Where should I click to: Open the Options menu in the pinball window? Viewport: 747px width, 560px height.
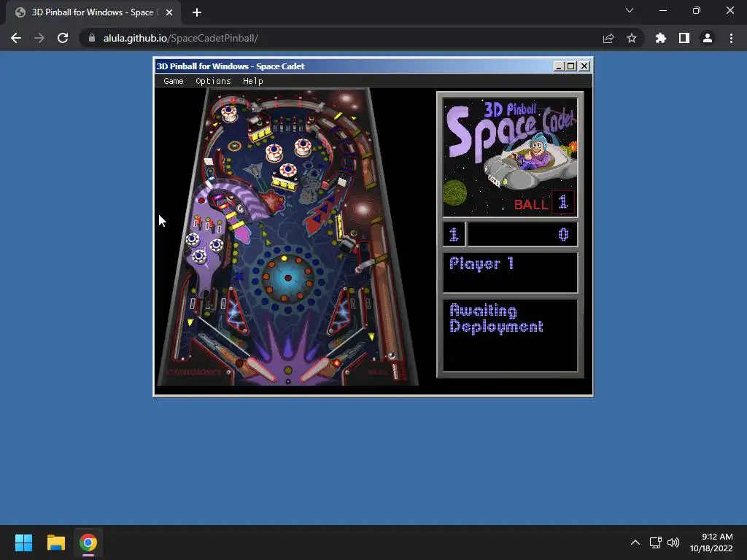213,81
